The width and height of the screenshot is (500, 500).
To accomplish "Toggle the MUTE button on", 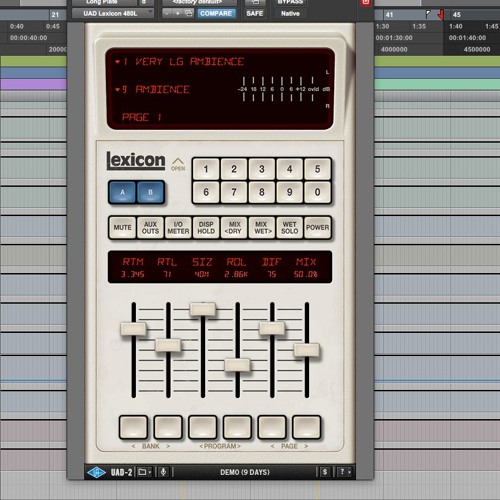I will coord(122,227).
